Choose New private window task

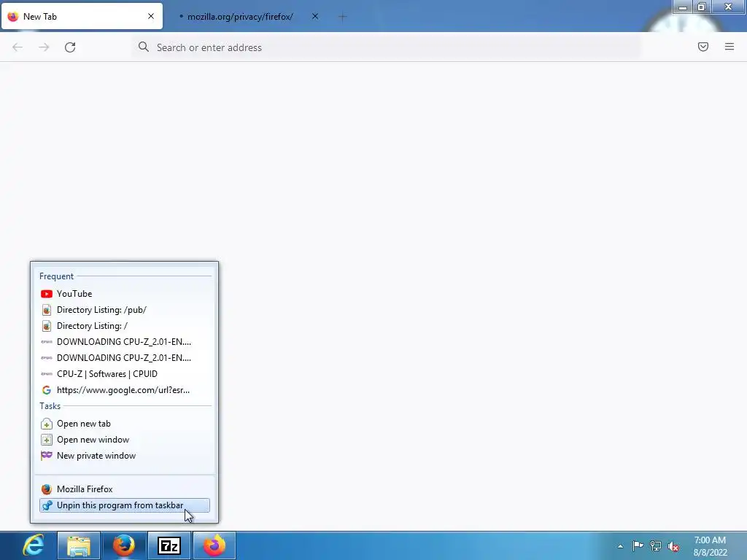[124, 456]
